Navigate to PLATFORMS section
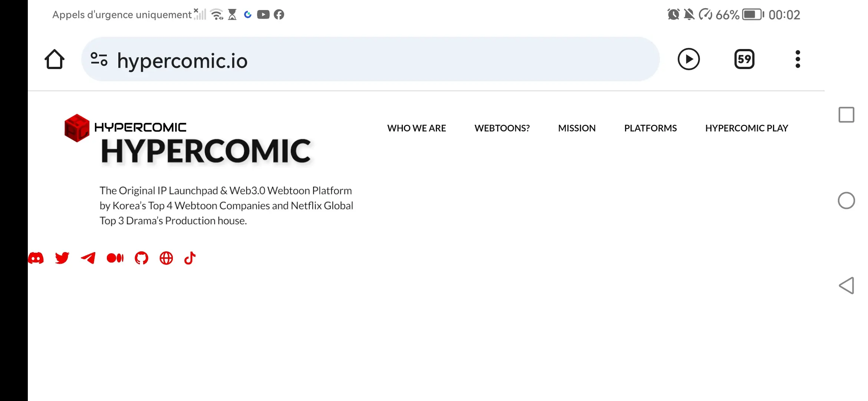Viewport: 868px width, 401px height. point(650,128)
